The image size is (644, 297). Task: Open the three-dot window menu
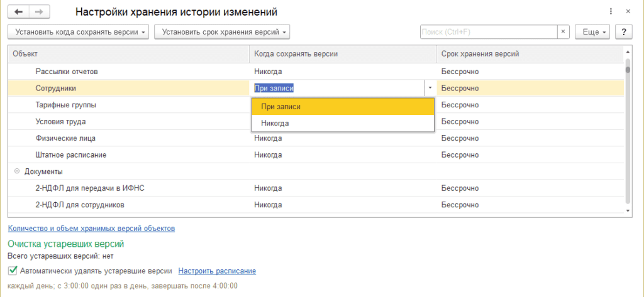click(x=611, y=12)
